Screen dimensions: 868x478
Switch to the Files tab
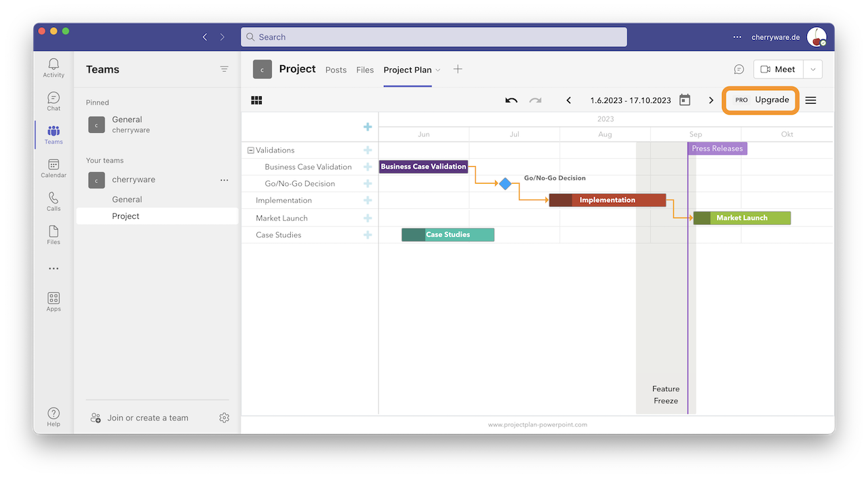click(x=365, y=70)
